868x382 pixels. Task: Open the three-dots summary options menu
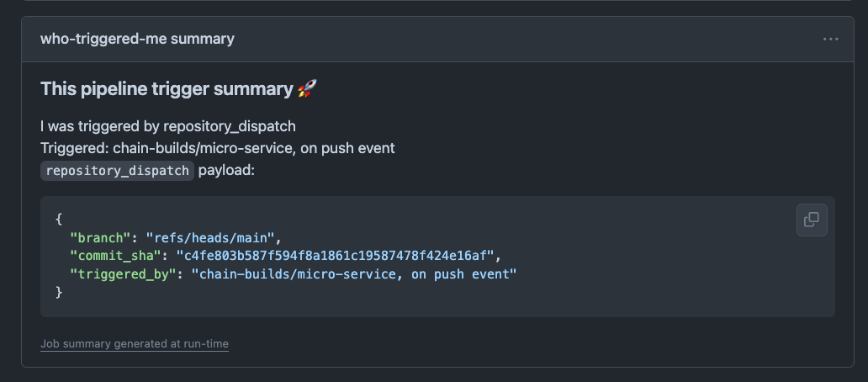pos(830,39)
